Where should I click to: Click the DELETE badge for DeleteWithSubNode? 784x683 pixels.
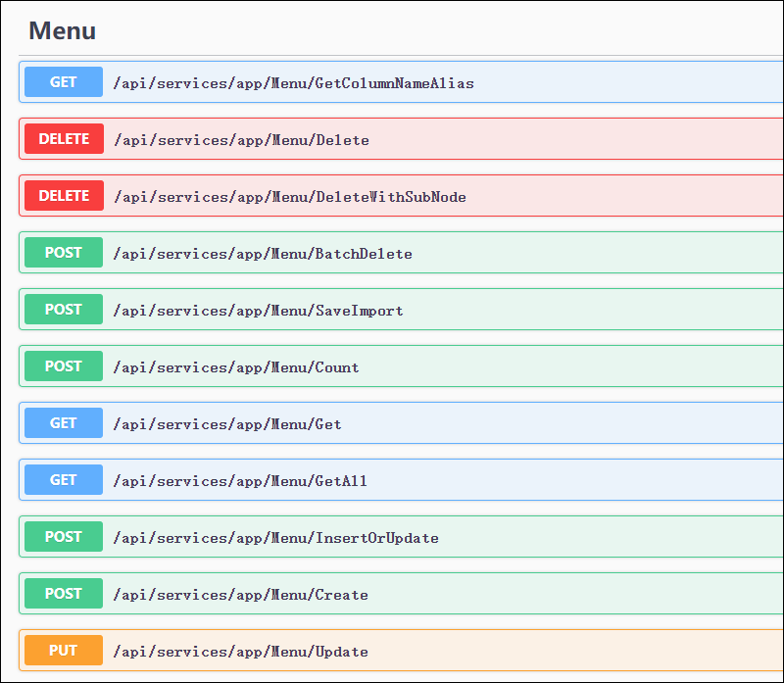point(64,196)
